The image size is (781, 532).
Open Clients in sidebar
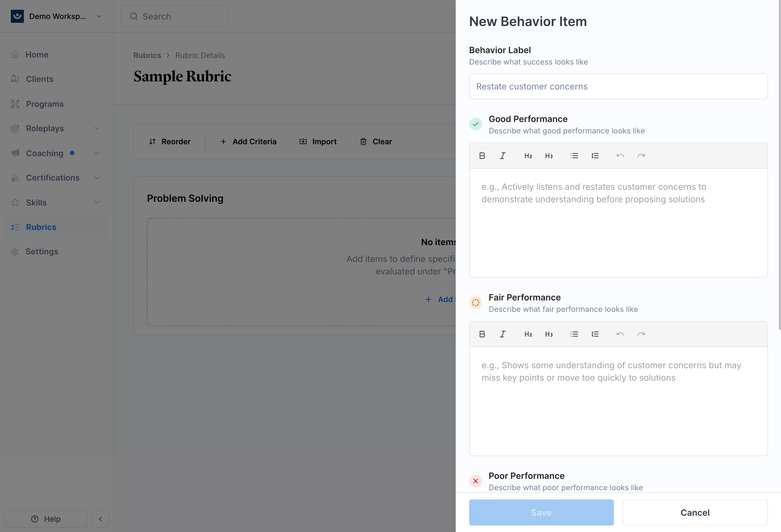pos(56,79)
